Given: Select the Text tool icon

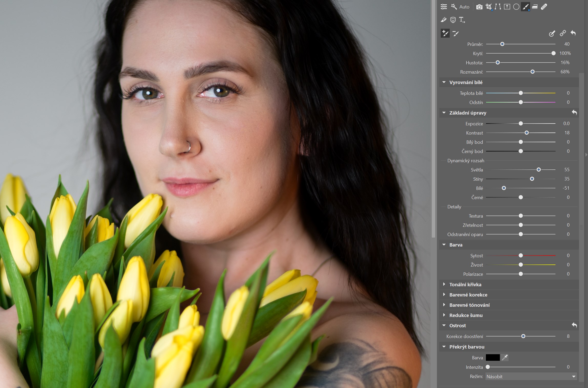Looking at the screenshot, I should [x=462, y=20].
